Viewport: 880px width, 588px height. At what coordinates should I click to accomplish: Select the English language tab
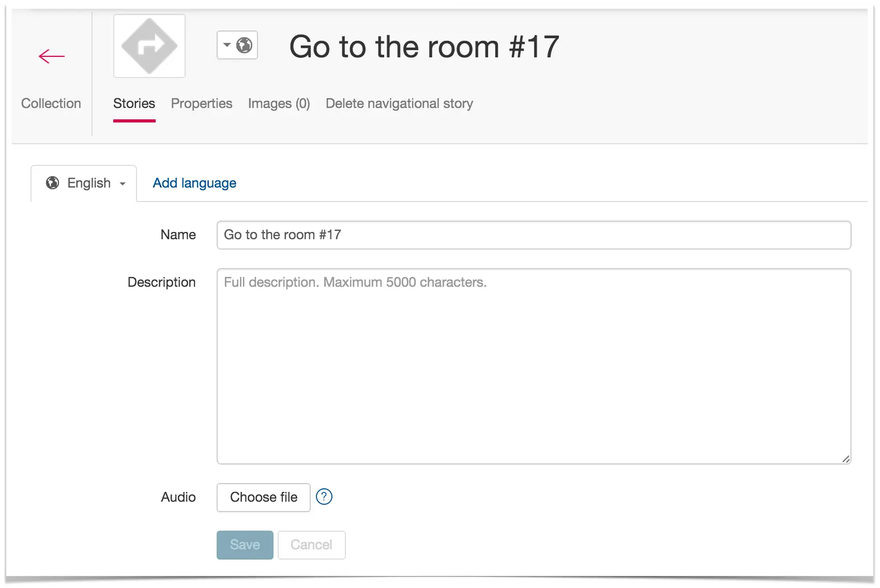pyautogui.click(x=84, y=183)
